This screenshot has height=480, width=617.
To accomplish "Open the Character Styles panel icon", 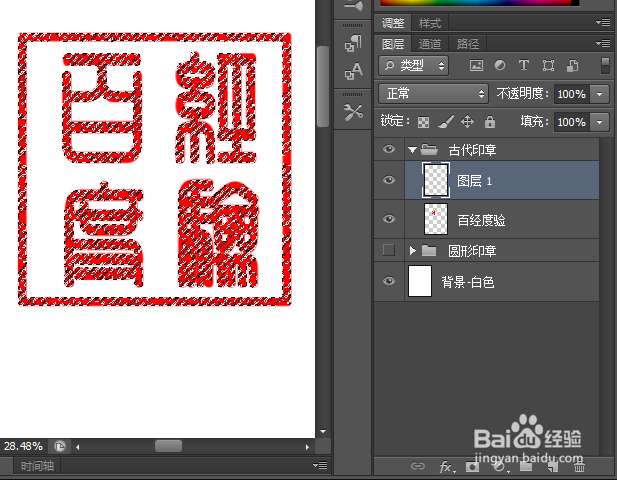I will 353,71.
